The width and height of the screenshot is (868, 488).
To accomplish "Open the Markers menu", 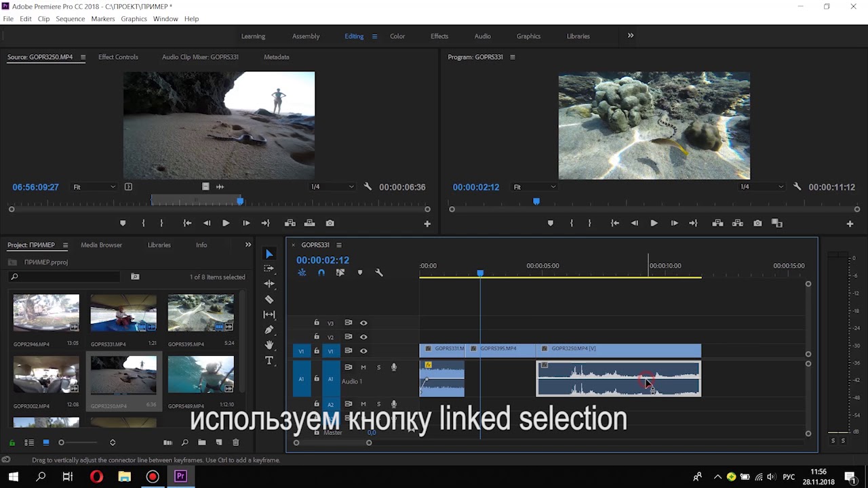I will 103,19.
